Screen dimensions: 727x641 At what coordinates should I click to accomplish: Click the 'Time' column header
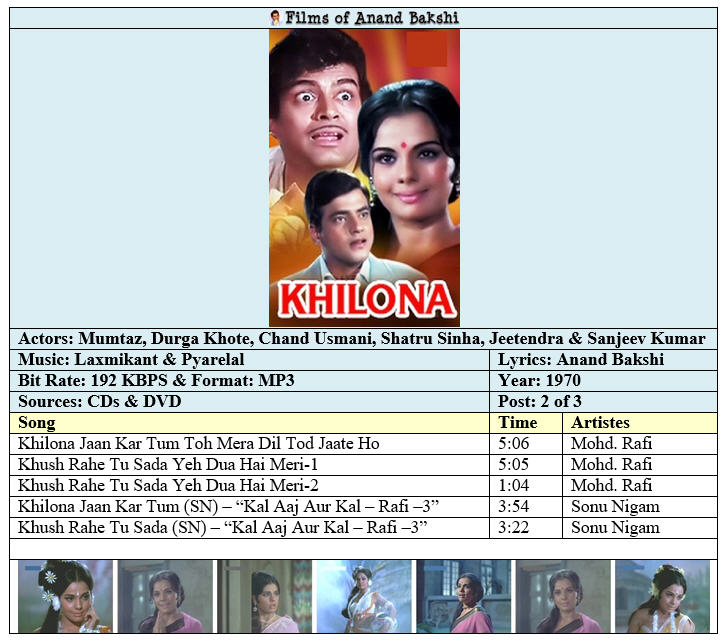[x=526, y=423]
